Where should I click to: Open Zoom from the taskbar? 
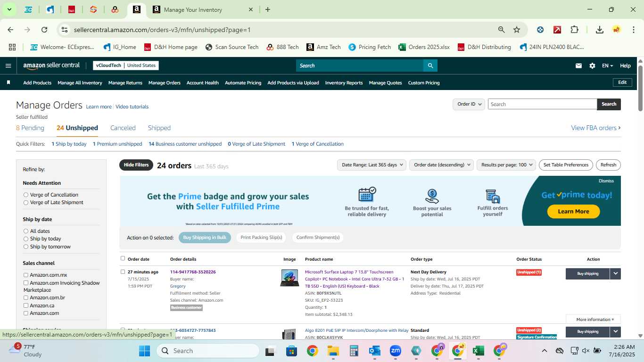click(x=395, y=351)
